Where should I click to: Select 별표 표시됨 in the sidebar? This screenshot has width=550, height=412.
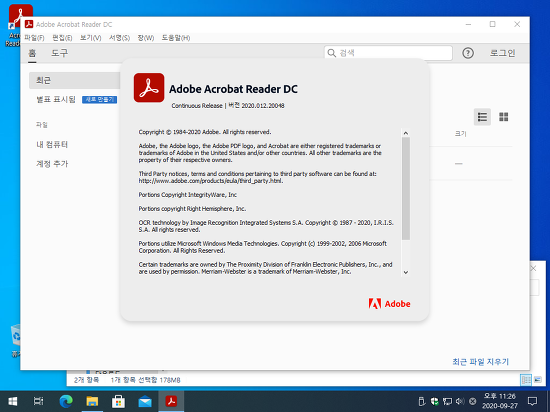(56, 100)
